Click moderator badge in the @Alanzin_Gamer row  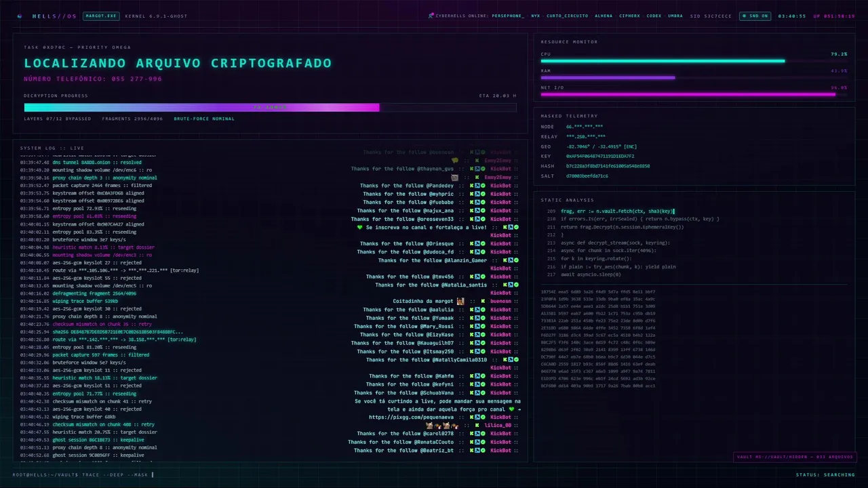click(x=510, y=260)
